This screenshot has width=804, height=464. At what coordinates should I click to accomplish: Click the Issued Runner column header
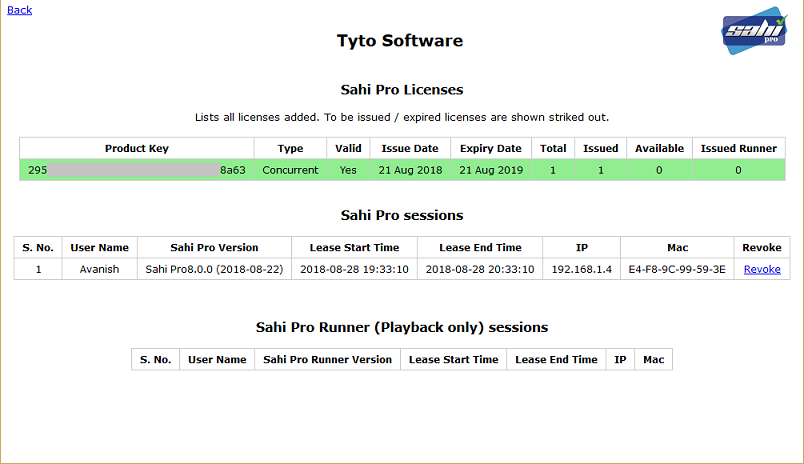point(738,148)
